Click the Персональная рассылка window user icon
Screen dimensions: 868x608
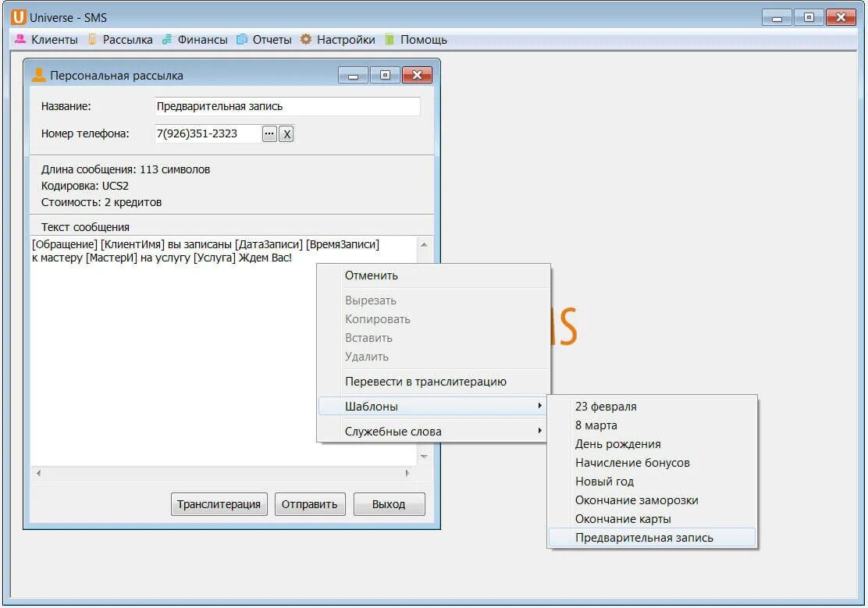click(x=38, y=75)
